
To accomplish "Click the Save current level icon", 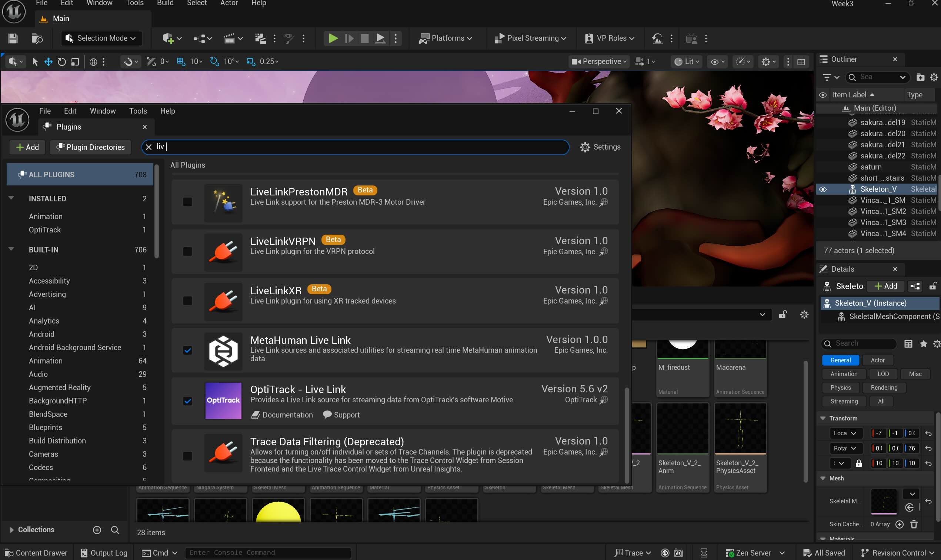I will click(13, 38).
